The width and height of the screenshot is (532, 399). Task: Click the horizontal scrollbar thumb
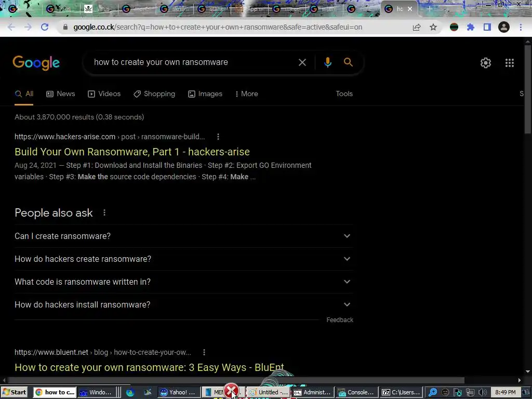[x=236, y=380]
